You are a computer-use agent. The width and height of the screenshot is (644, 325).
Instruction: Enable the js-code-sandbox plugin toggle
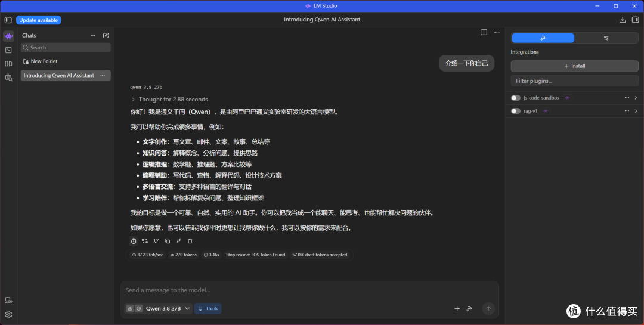515,98
